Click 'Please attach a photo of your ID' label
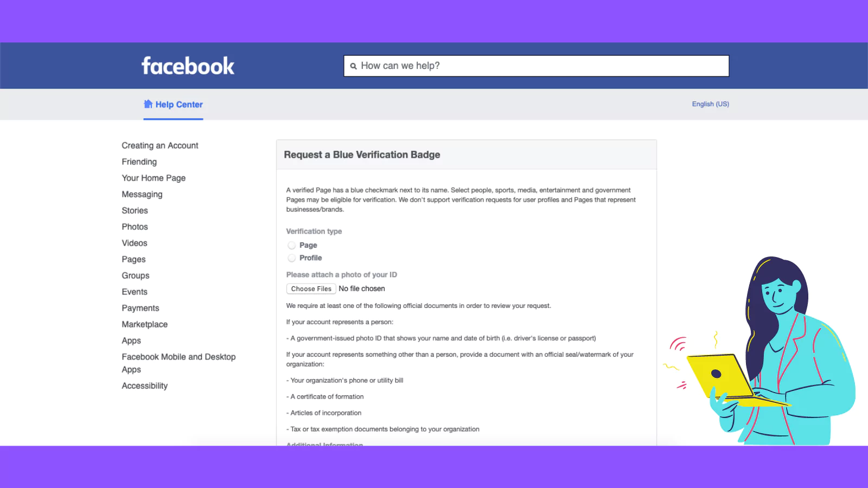This screenshot has width=868, height=488. point(342,275)
